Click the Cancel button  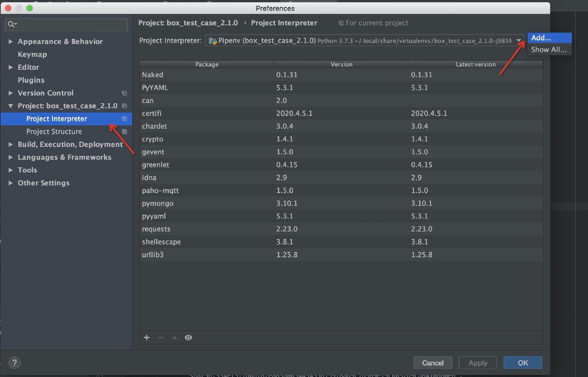[432, 363]
